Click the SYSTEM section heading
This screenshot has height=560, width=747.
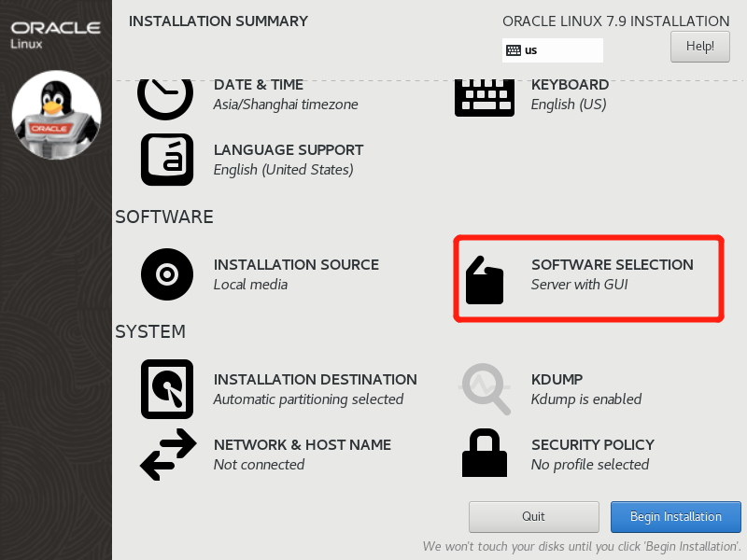point(150,332)
